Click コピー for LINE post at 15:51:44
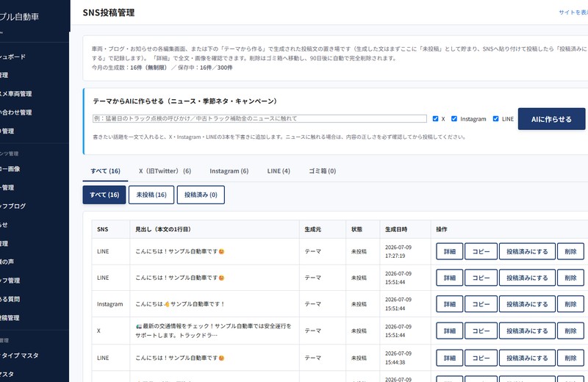 pos(481,278)
